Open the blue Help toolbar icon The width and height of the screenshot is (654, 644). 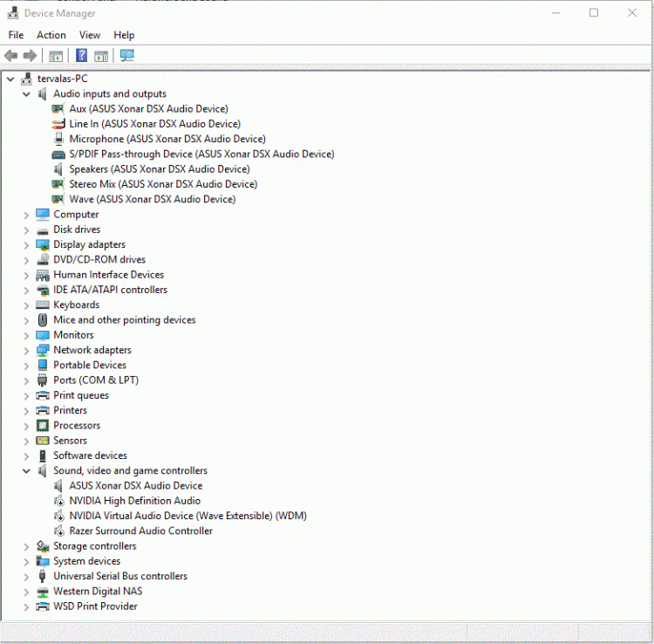pyautogui.click(x=81, y=55)
